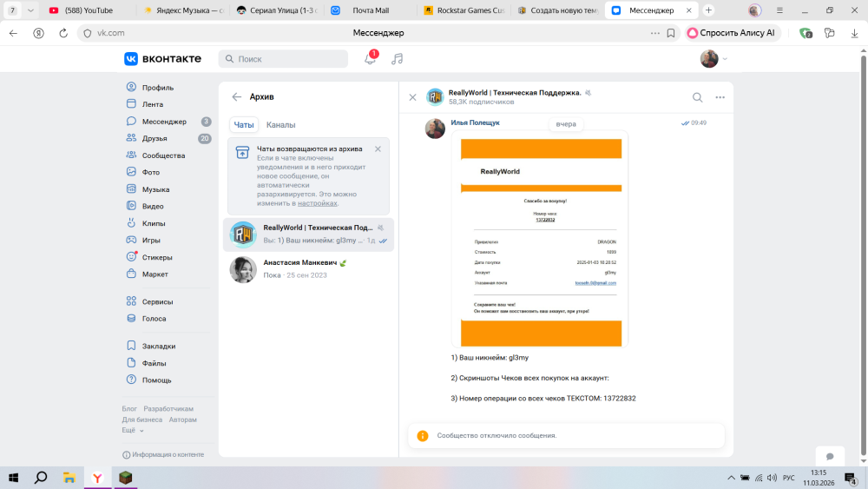Click the Клипы sidebar icon
This screenshot has width=868, height=489.
click(131, 223)
